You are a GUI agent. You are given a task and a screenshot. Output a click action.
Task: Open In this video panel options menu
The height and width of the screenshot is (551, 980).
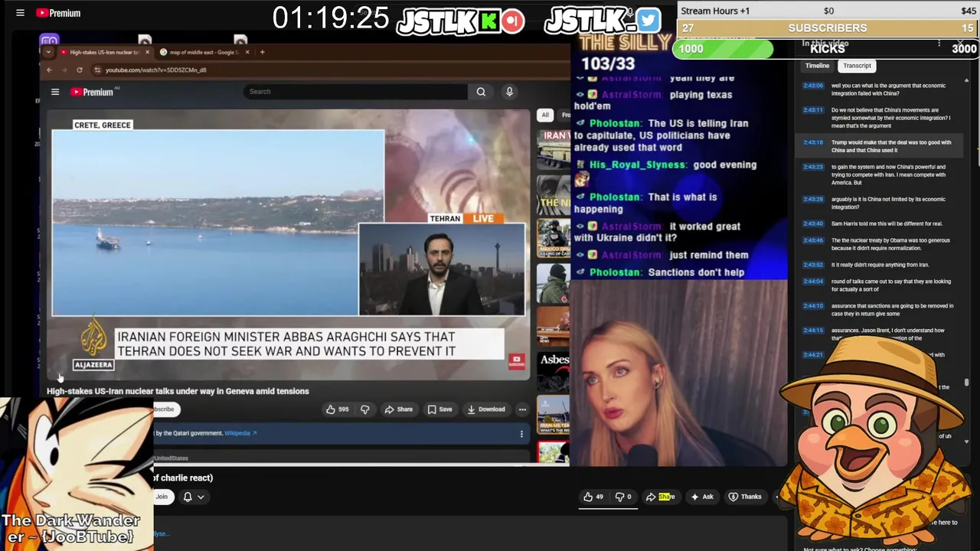(x=939, y=44)
